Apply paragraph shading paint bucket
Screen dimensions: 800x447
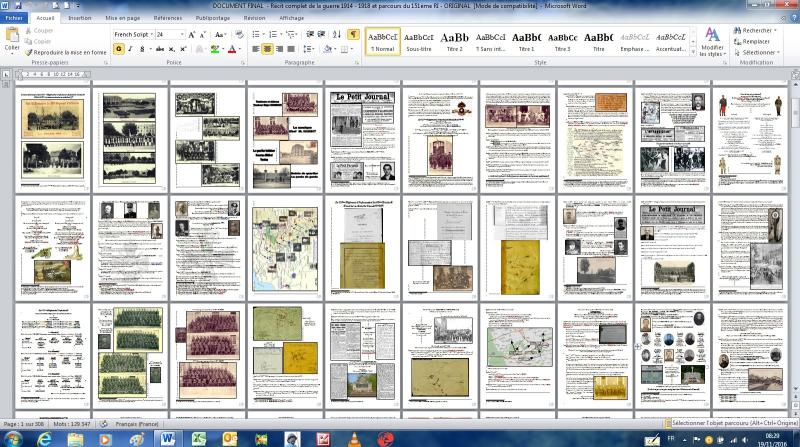pyautogui.click(x=327, y=49)
